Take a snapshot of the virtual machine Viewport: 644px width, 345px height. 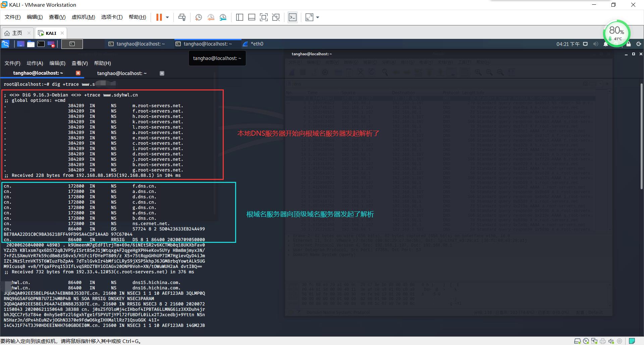[198, 17]
